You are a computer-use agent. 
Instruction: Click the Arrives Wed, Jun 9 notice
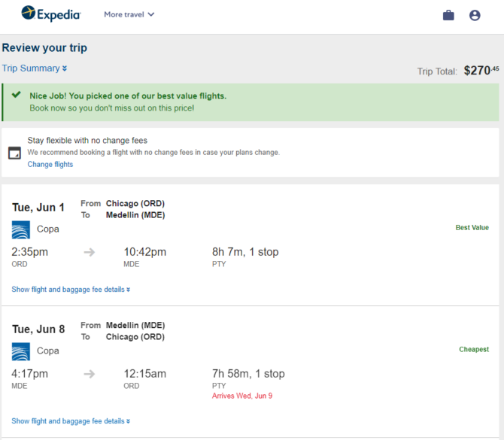tap(242, 396)
